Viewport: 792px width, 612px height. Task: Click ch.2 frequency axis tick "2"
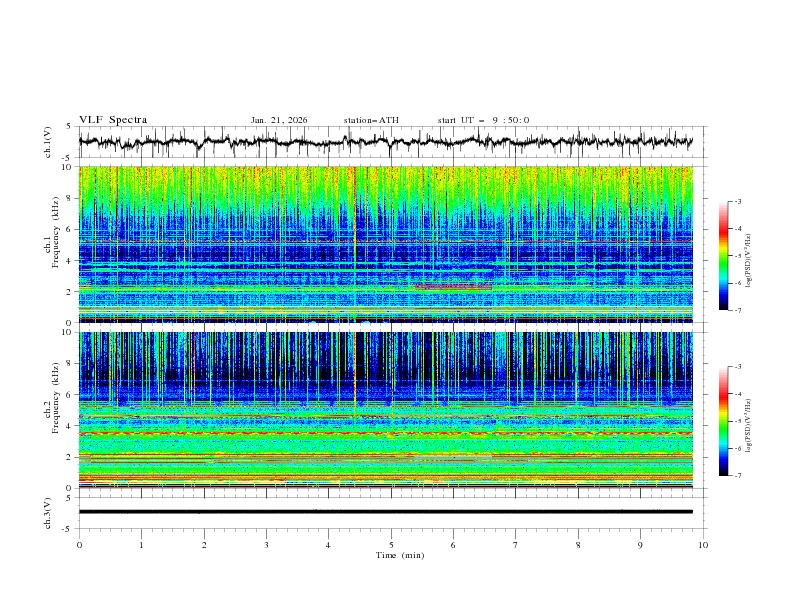click(69, 457)
